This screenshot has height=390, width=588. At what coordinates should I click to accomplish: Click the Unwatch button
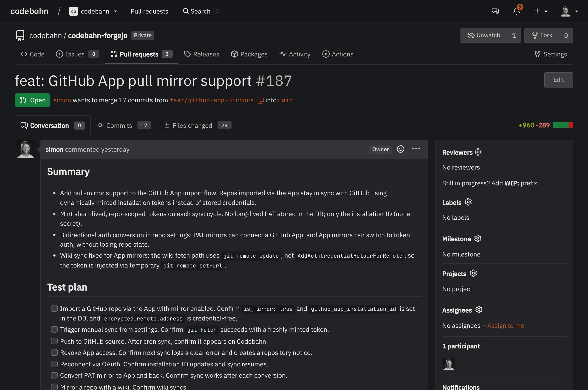click(483, 35)
